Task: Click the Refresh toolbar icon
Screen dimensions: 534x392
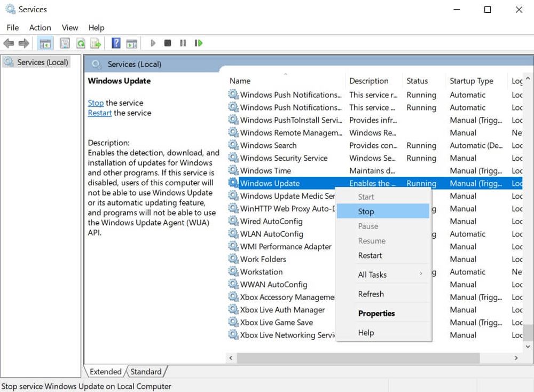Action: pyautogui.click(x=81, y=43)
